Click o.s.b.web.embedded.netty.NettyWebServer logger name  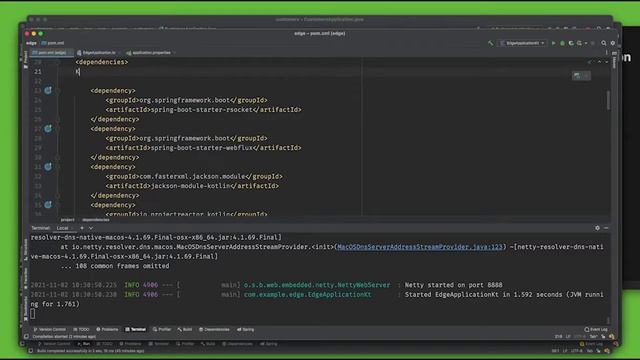pos(317,285)
